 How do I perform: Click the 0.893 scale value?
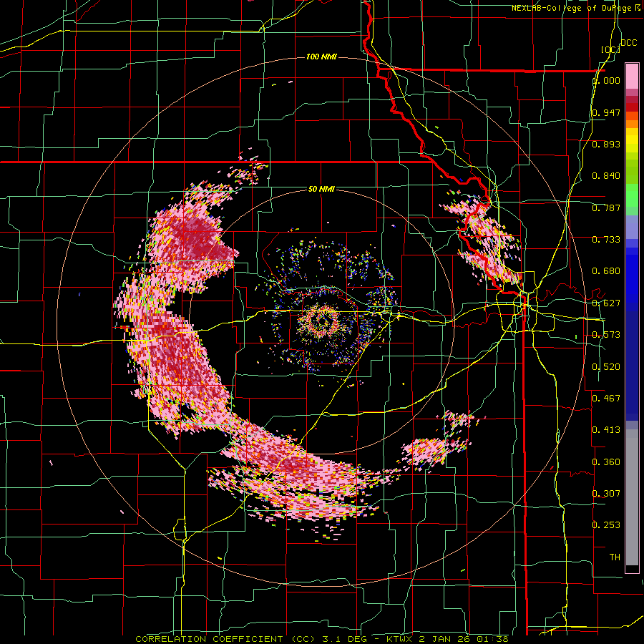click(x=606, y=144)
